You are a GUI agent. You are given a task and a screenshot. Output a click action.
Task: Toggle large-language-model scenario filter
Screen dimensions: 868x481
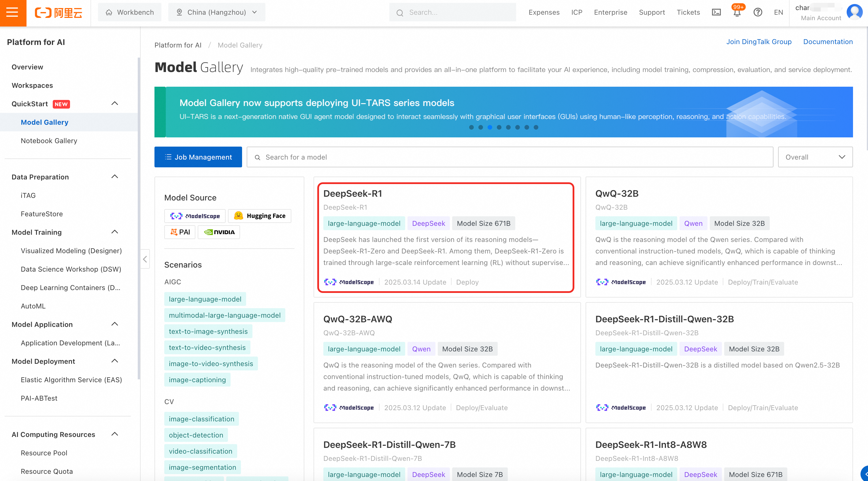coord(205,299)
